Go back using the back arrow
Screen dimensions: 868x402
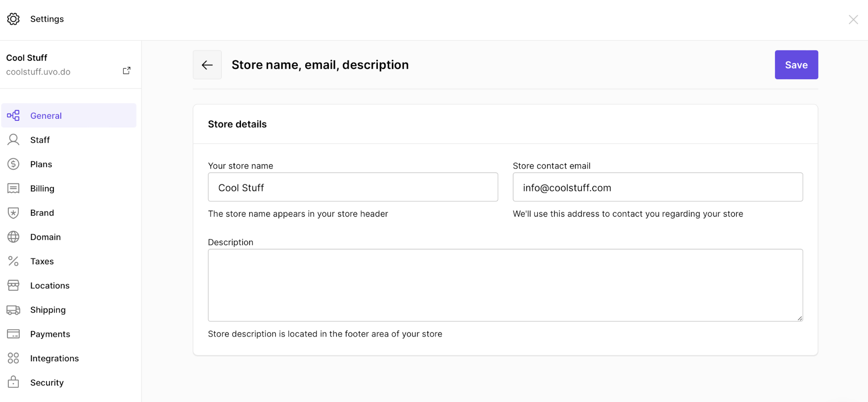click(207, 64)
